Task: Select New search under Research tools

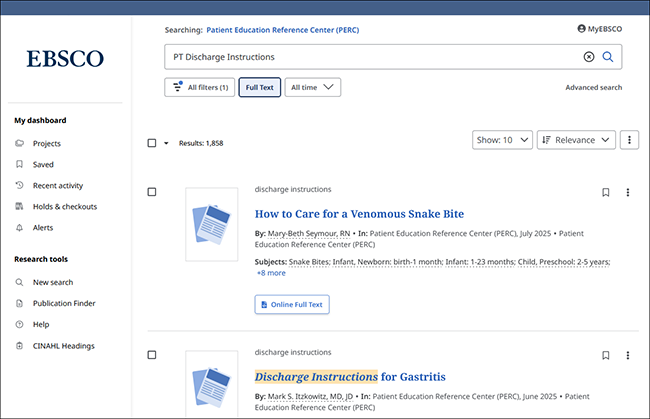Action: pyautogui.click(x=53, y=282)
